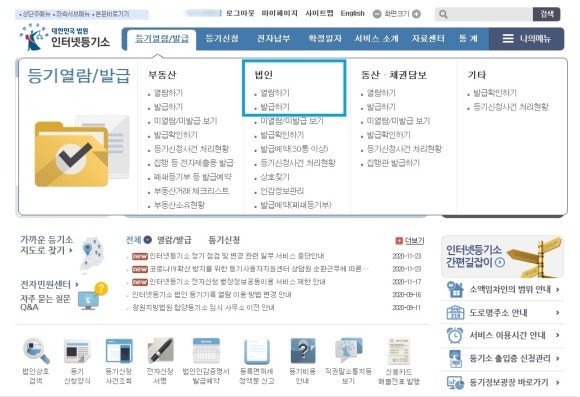Click the 인터넷등기소 logo
Image resolution: width=580 pixels, height=397 pixels.
65,37
